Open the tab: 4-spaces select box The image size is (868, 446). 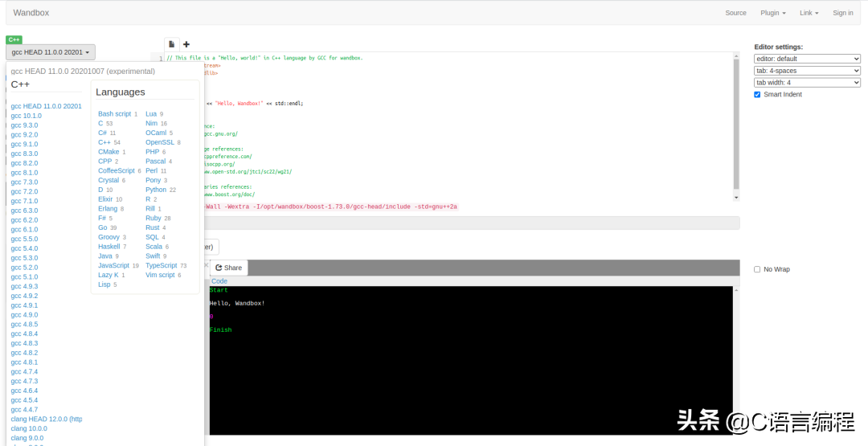pyautogui.click(x=807, y=71)
